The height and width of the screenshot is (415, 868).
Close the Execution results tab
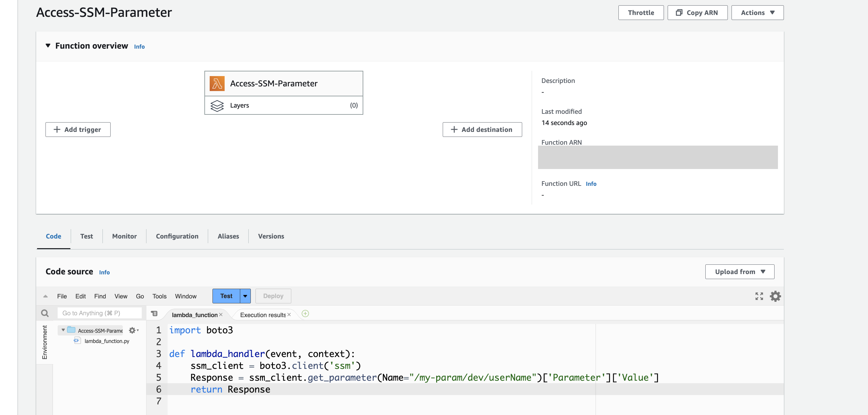289,315
